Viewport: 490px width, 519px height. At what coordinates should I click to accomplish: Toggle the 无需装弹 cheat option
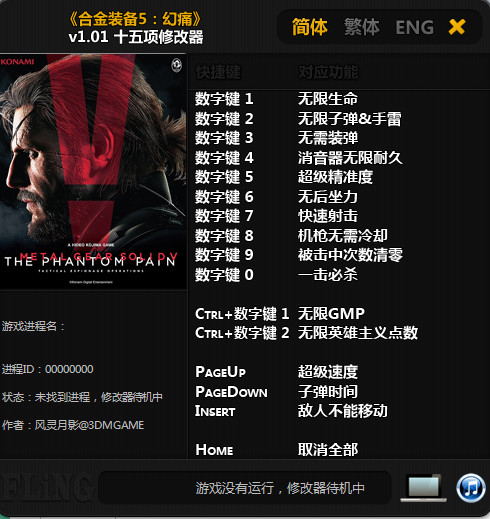tap(328, 138)
